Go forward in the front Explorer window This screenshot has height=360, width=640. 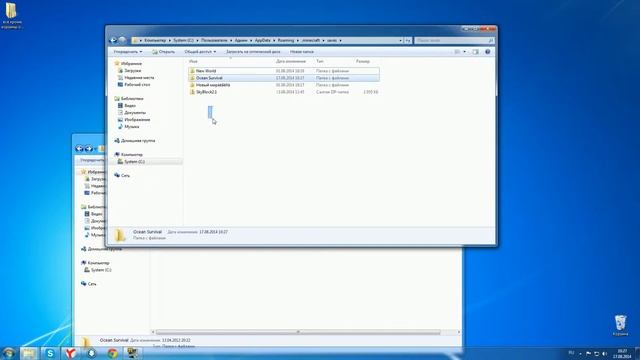click(x=122, y=40)
